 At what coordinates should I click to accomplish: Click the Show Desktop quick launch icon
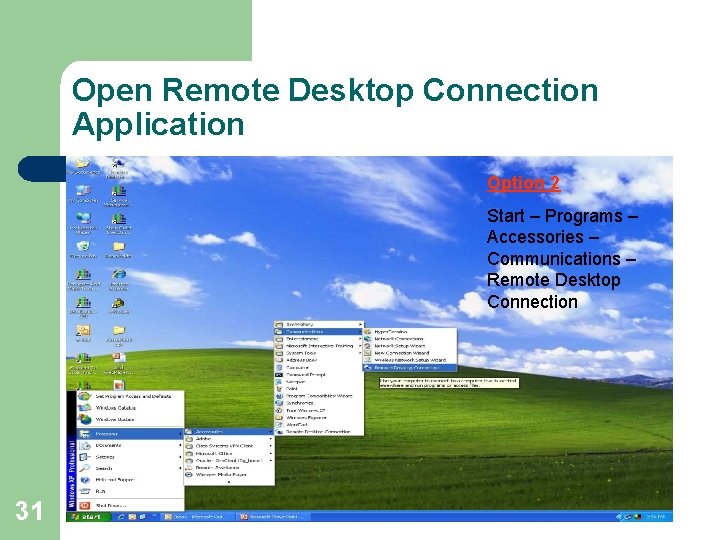point(142,517)
